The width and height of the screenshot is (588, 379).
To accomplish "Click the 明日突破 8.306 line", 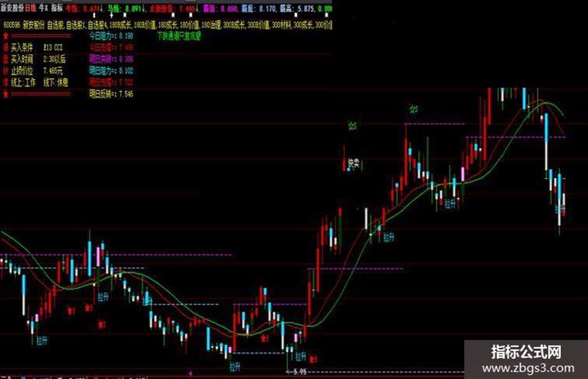I will click(111, 59).
